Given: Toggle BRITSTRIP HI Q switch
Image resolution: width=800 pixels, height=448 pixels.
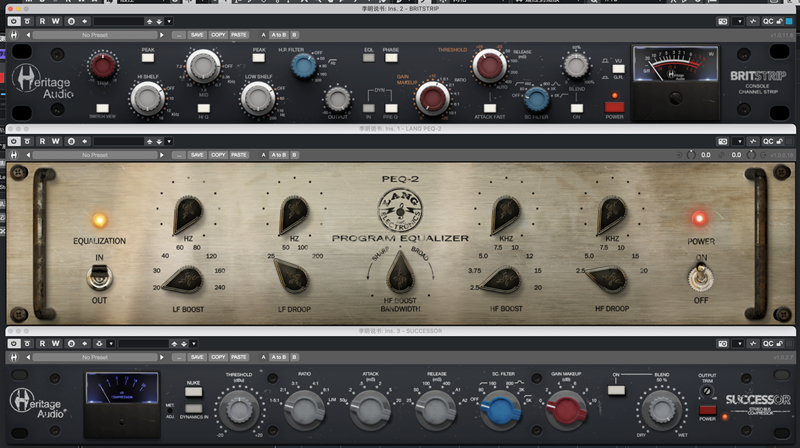Looking at the screenshot, I should [204, 108].
